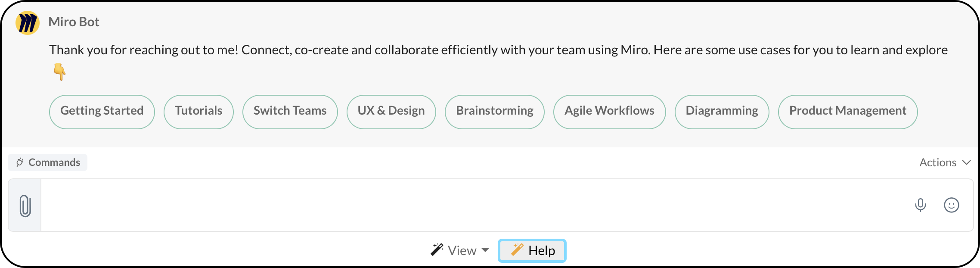
Task: Choose the Tutorials quick reply
Action: click(198, 112)
